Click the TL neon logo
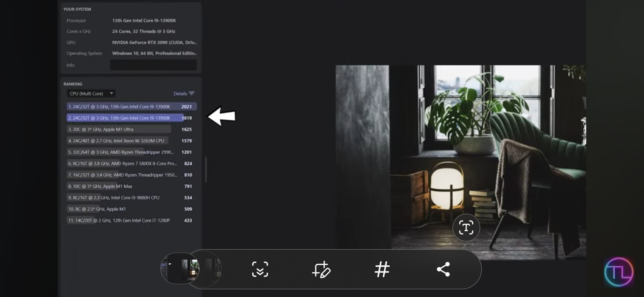 [619, 272]
